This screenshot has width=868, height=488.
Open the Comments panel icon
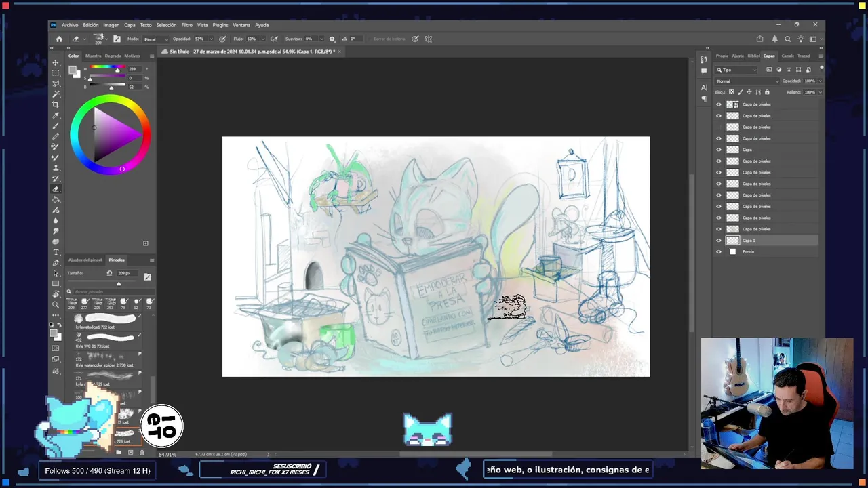pos(704,70)
